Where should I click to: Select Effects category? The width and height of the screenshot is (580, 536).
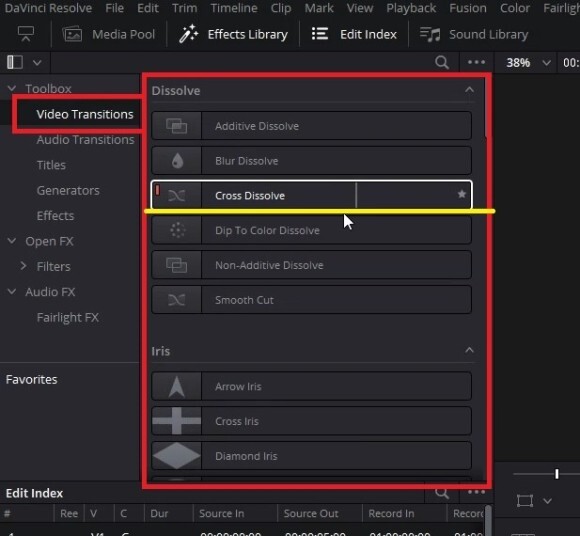[x=55, y=216]
